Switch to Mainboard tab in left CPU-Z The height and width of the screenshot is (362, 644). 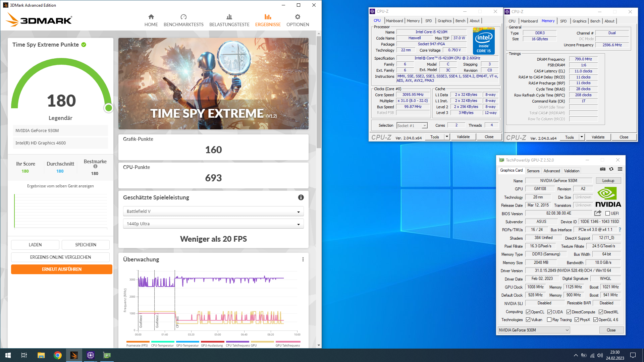pos(394,21)
